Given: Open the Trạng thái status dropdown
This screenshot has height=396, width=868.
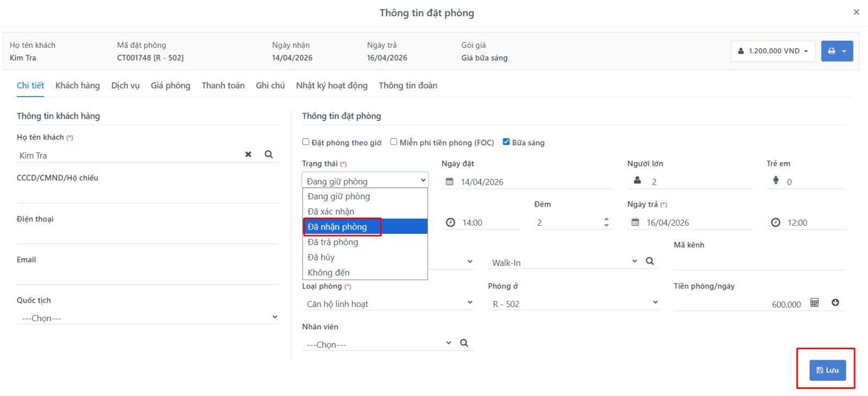Looking at the screenshot, I should point(365,181).
